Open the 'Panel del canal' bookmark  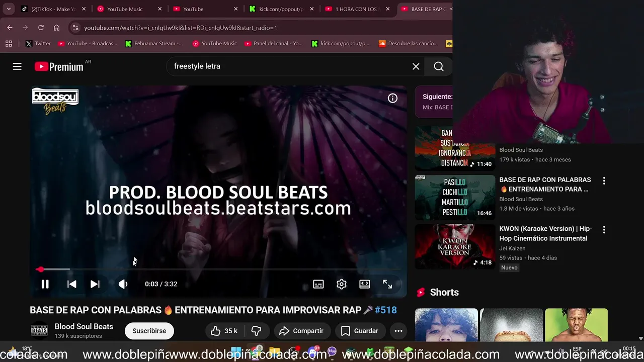click(x=273, y=44)
